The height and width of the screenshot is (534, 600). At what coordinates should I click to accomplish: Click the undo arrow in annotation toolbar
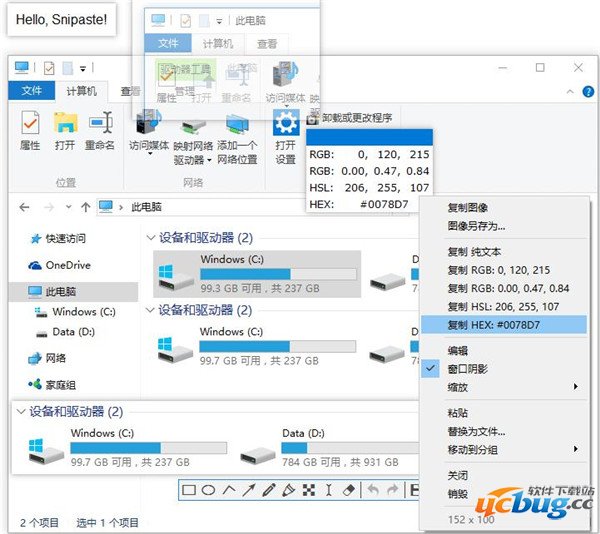373,490
